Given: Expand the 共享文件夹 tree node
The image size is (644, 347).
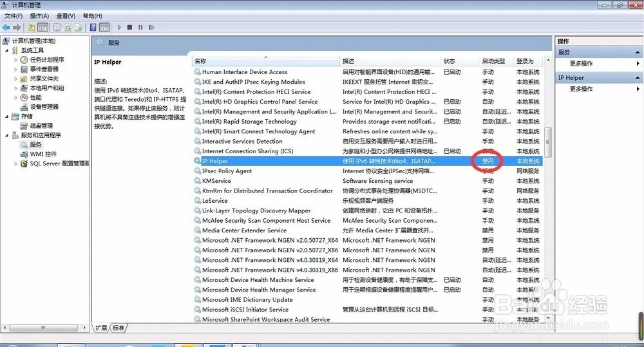Looking at the screenshot, I should 16,79.
